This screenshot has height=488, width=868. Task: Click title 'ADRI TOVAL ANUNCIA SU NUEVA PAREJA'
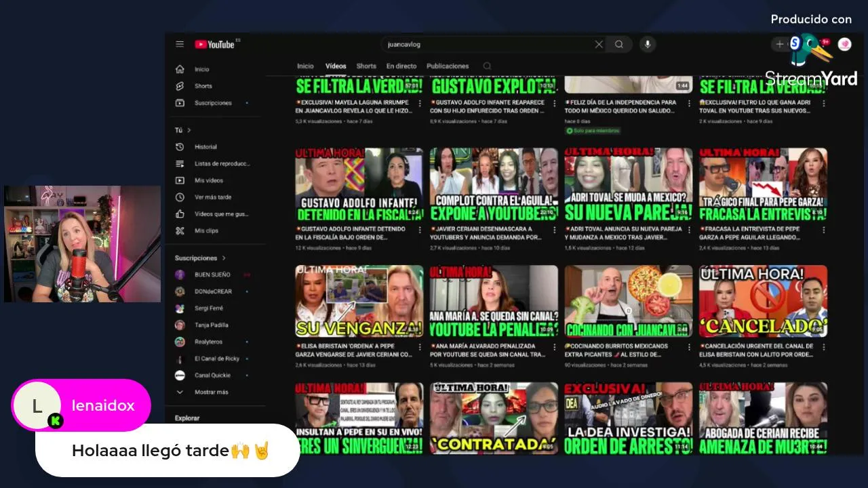point(623,233)
